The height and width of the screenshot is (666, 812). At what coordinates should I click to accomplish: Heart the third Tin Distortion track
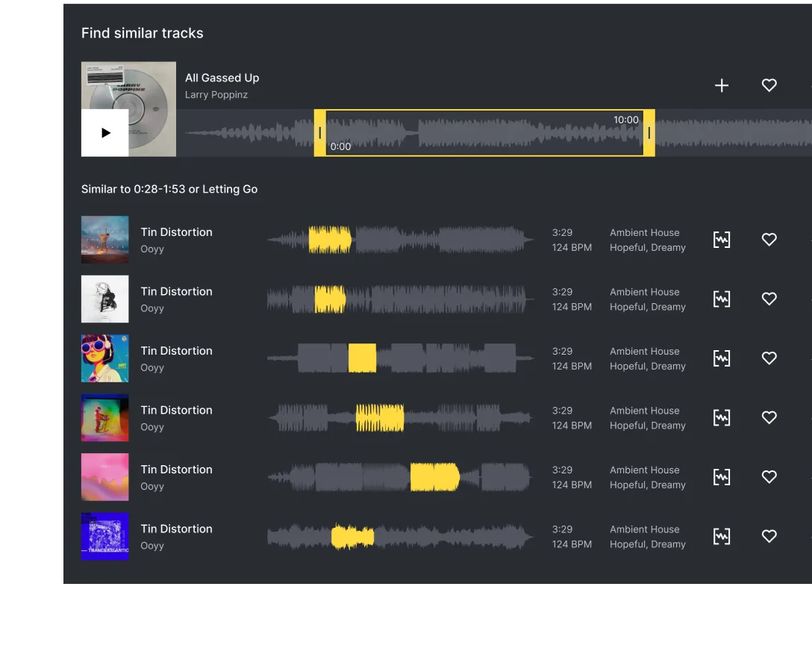tap(769, 358)
